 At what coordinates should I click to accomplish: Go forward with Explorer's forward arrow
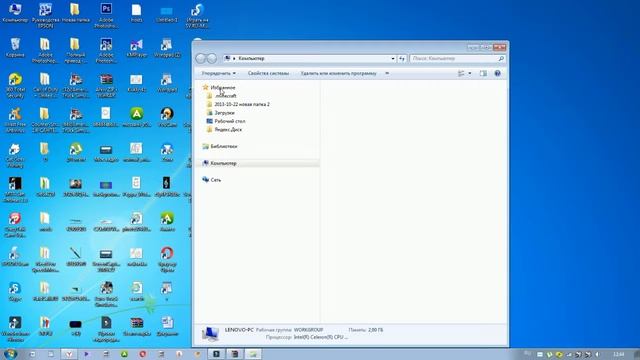pos(211,58)
